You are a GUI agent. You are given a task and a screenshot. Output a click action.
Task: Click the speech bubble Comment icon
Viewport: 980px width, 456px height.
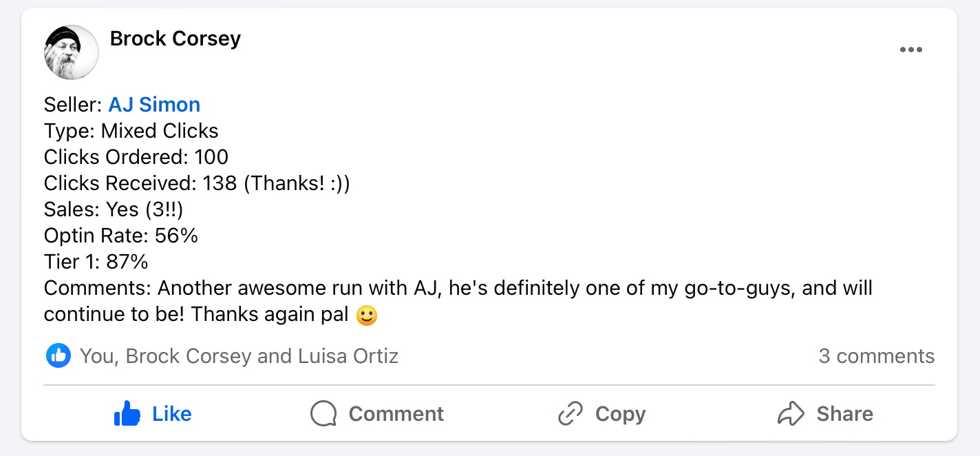(x=323, y=413)
